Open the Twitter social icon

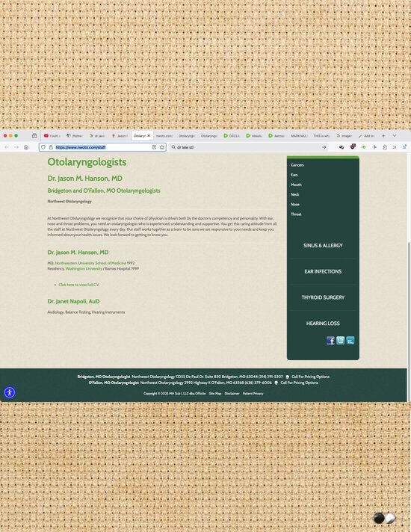coord(341,340)
